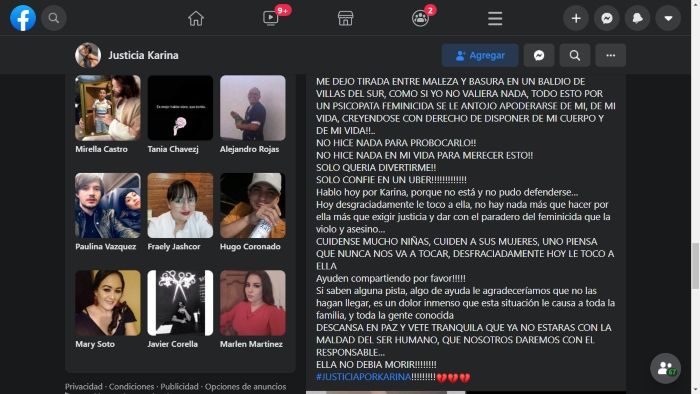Viewport: 700px width, 394px height.
Task: Expand the account dropdown arrow
Action: pyautogui.click(x=668, y=18)
